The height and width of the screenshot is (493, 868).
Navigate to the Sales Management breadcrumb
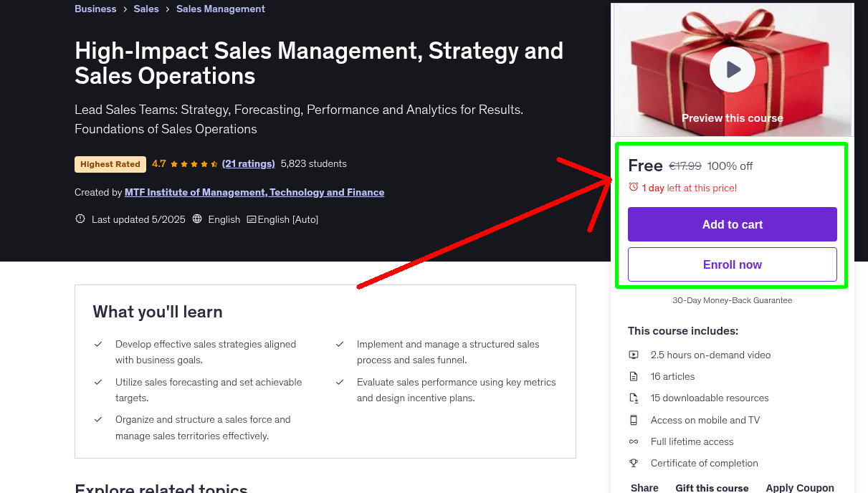220,9
